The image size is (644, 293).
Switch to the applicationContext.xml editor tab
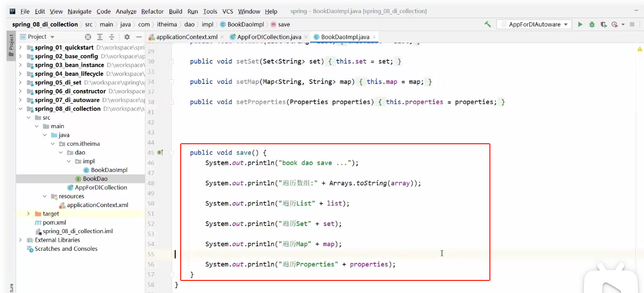pyautogui.click(x=187, y=37)
